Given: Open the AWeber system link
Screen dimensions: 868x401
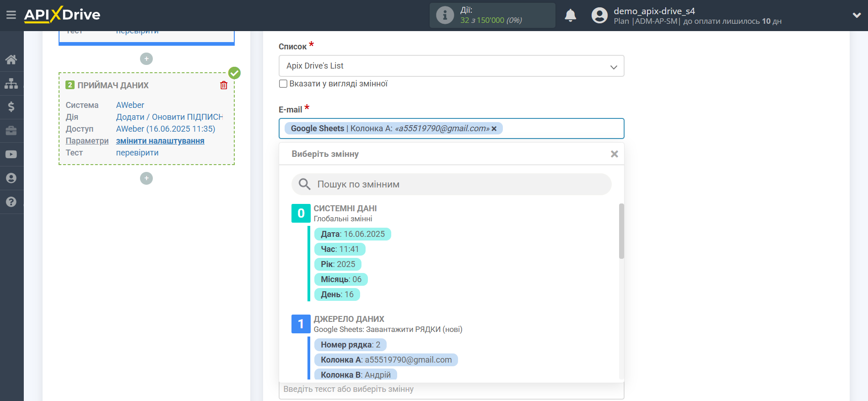Looking at the screenshot, I should point(130,105).
